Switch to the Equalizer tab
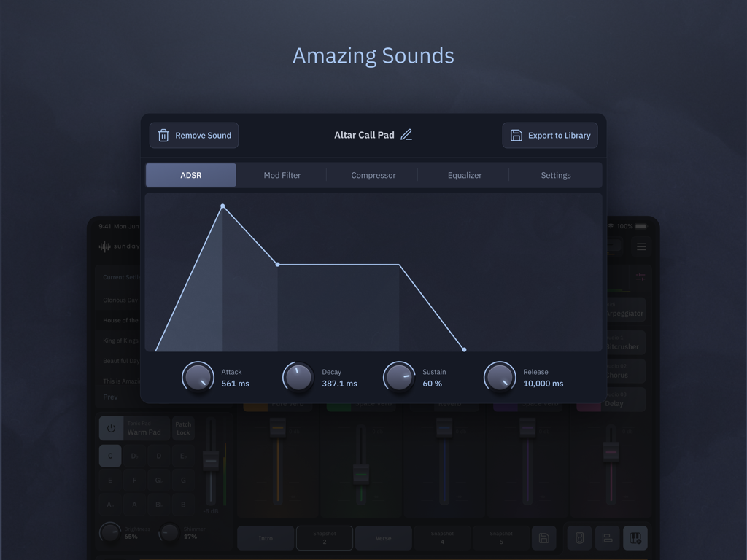Screen dimensions: 747x560 (465, 175)
